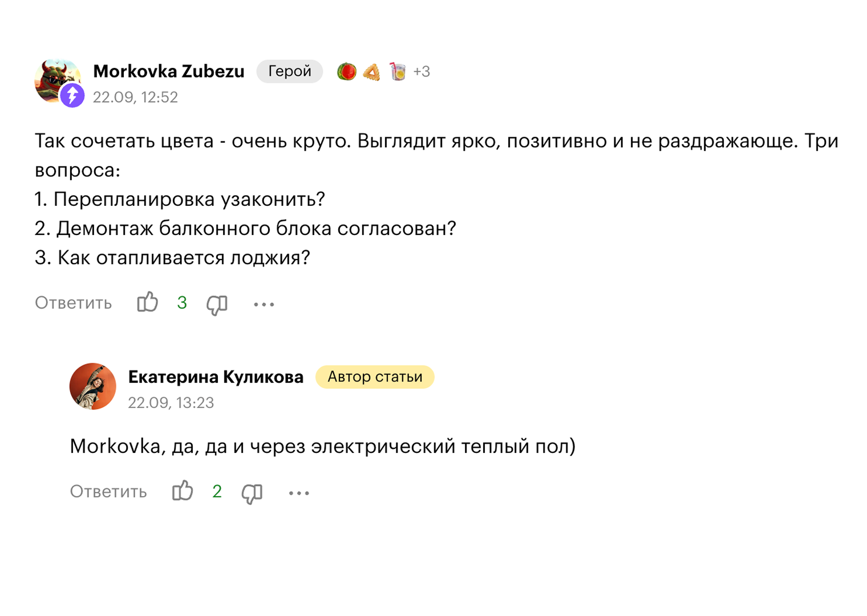Open Morkovka Zubezu's avatar

55,80
